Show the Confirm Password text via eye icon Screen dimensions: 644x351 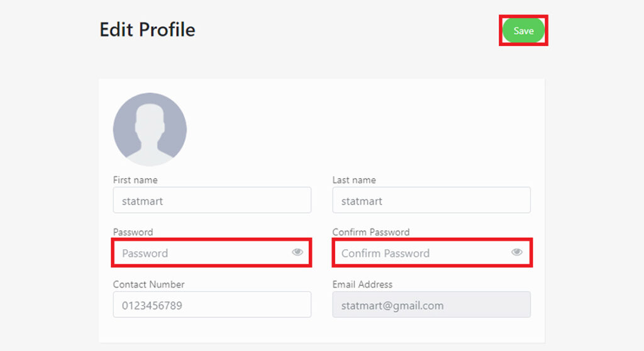click(x=517, y=252)
